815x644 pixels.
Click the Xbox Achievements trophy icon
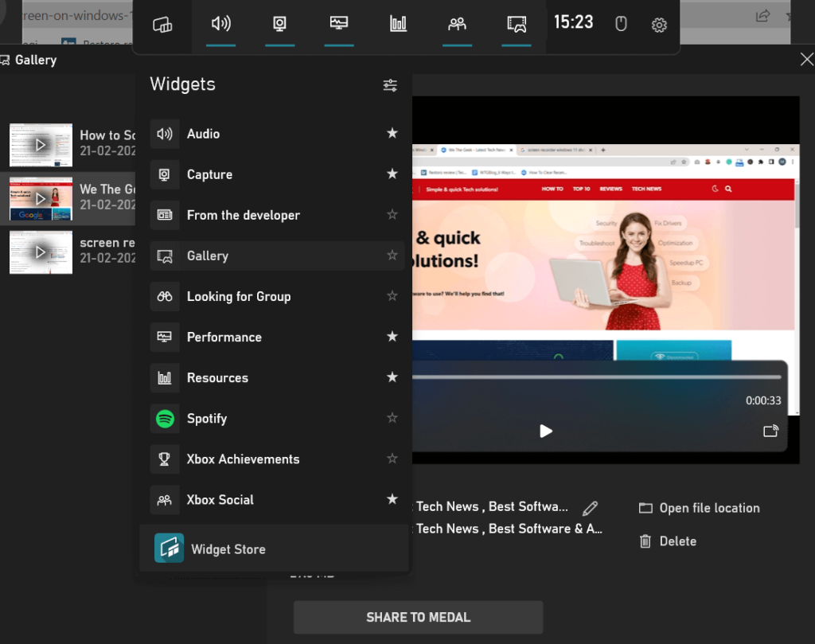point(165,459)
